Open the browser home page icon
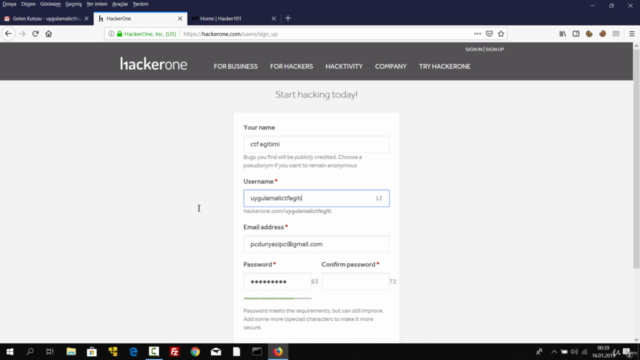This screenshot has width=640, height=360. point(49,34)
